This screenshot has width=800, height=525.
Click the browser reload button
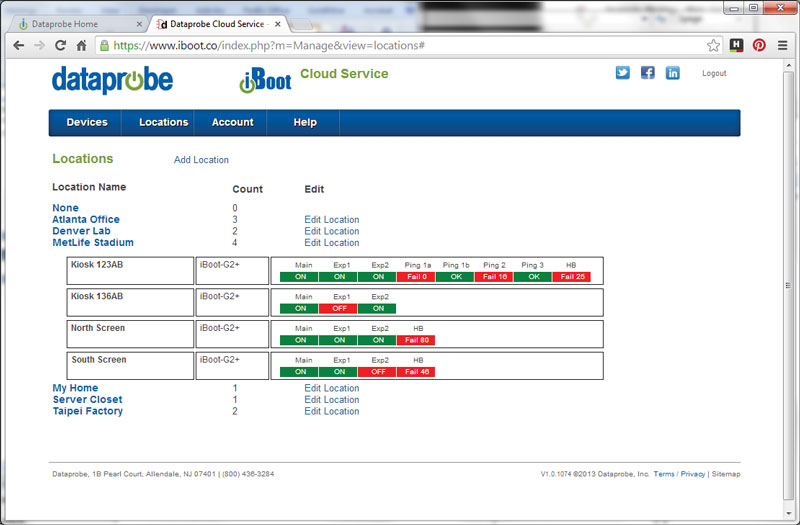click(x=60, y=45)
